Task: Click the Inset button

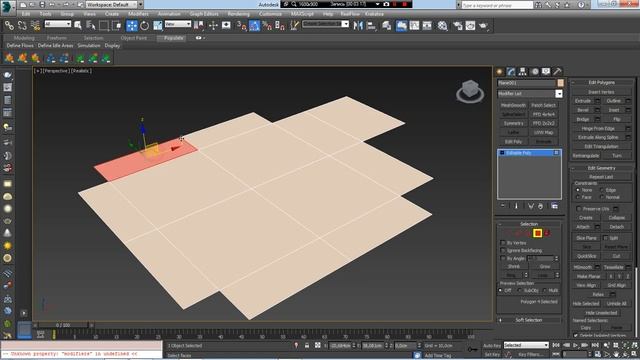Action: [613, 110]
